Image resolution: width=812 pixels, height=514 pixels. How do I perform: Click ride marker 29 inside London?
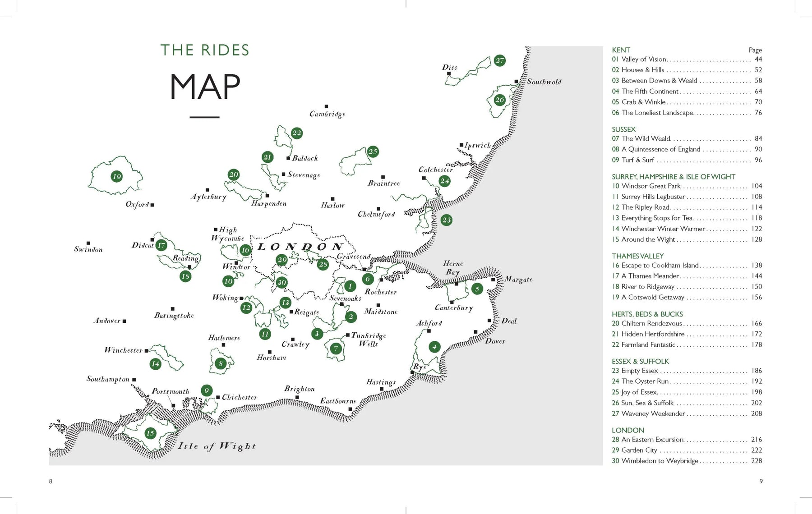pyautogui.click(x=282, y=260)
